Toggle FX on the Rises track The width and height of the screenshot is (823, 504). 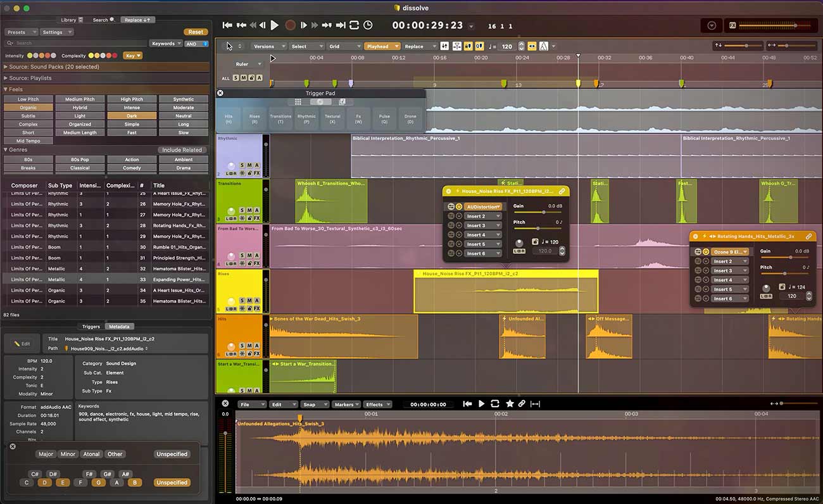257,308
